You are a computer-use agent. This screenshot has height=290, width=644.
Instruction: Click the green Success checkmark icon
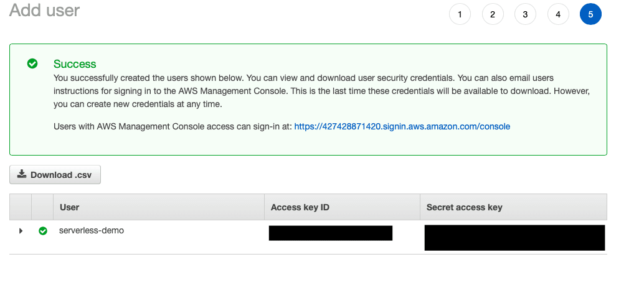click(x=32, y=63)
